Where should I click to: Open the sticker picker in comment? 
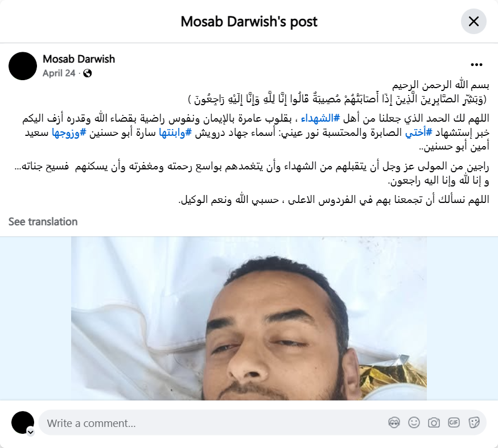(x=474, y=422)
